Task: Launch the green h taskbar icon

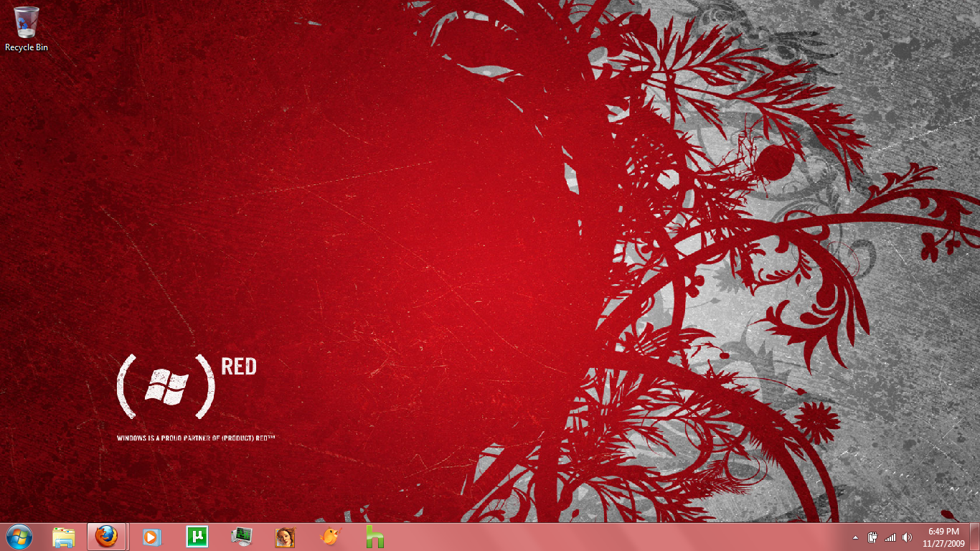Action: pyautogui.click(x=374, y=537)
